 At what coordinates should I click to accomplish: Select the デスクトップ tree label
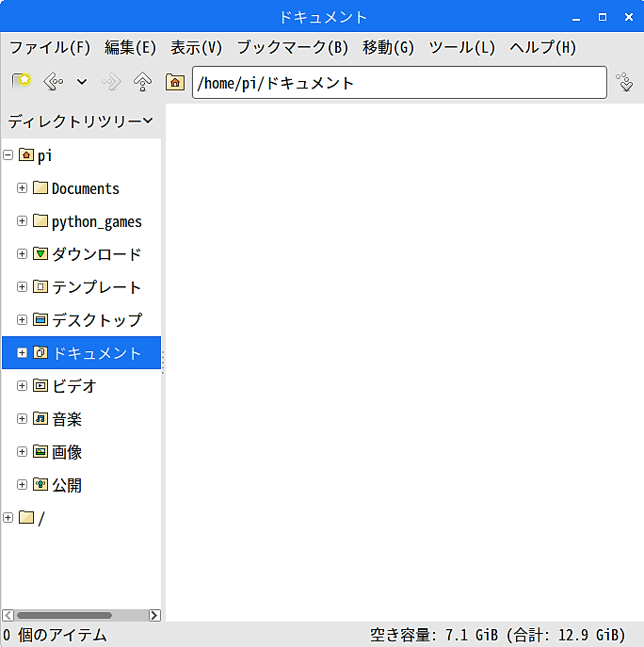(97, 320)
